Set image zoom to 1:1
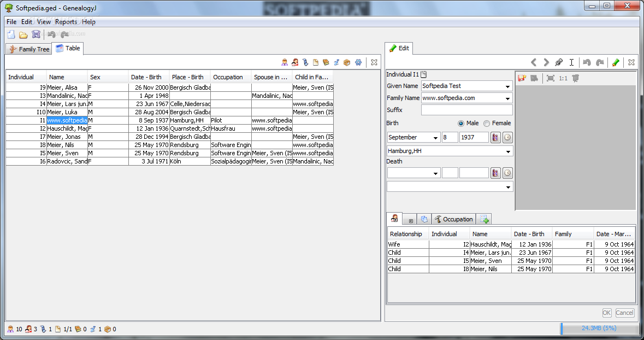The image size is (644, 340). 563,78
